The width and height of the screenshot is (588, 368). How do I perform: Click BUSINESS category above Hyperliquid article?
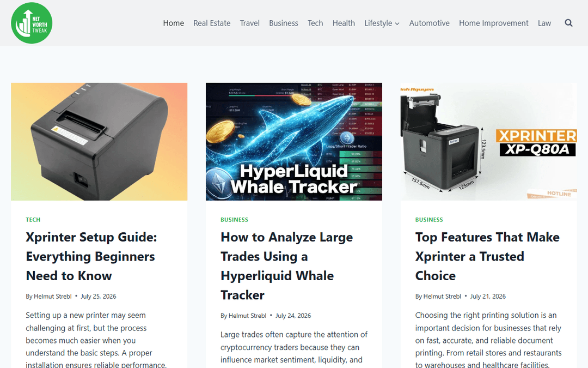click(x=234, y=220)
